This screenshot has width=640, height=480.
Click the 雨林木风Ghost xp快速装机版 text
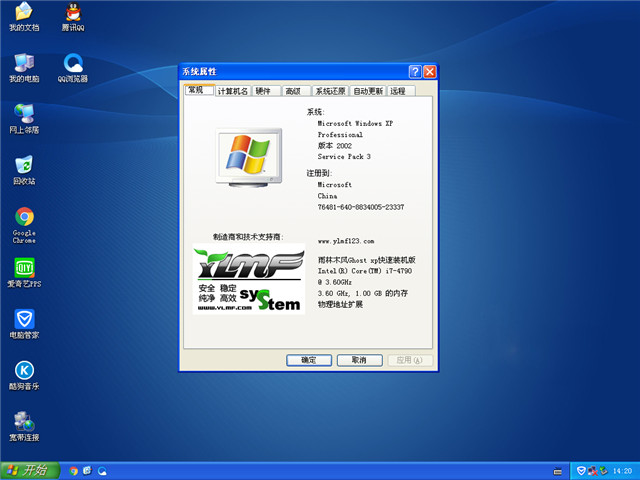coord(367,260)
